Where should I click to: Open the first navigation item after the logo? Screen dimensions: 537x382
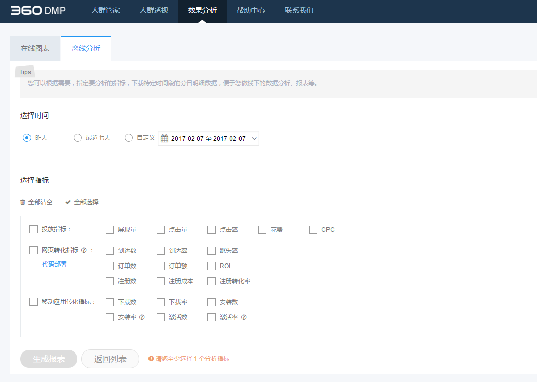tap(106, 10)
